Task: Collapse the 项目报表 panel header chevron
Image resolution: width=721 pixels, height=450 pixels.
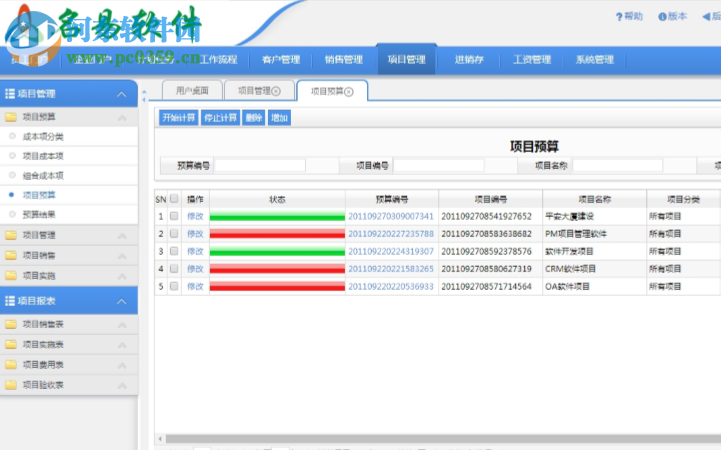Action: 121,302
